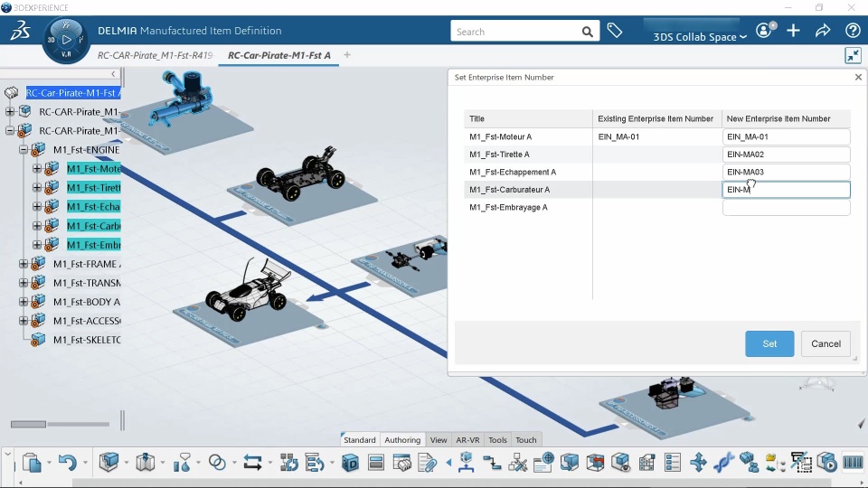Click the paste clipboard icon in bottom toolbar
868x488 pixels.
[32, 462]
